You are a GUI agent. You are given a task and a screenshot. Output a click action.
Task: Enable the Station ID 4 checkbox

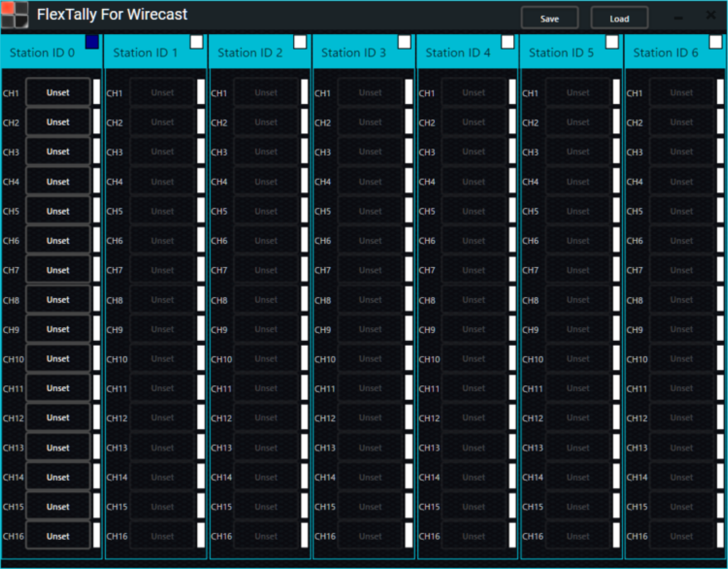tap(508, 43)
